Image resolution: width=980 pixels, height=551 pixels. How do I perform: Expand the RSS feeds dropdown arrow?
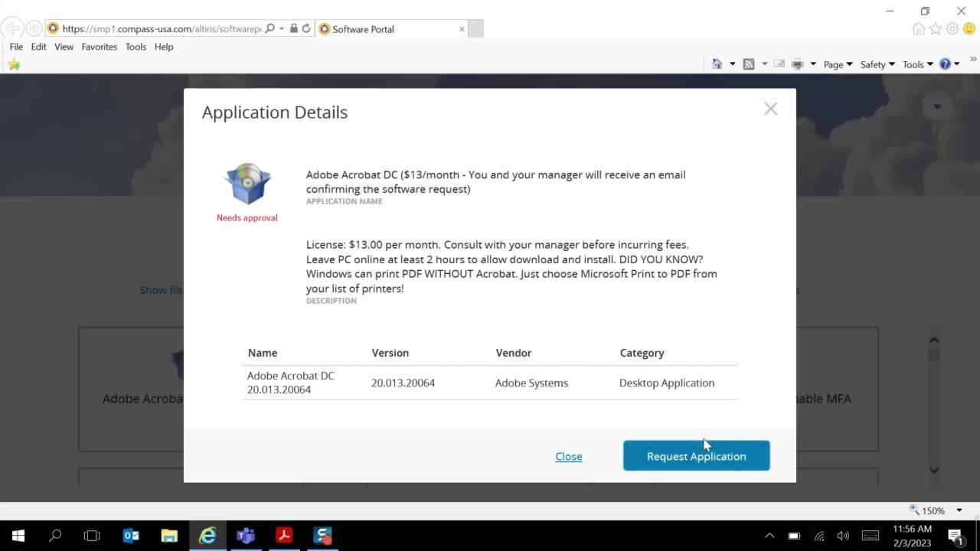tap(764, 64)
